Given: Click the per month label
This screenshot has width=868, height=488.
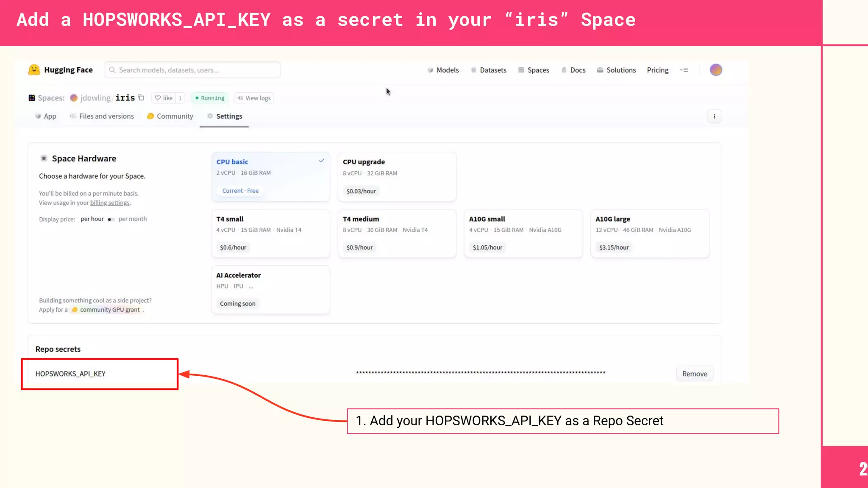Looking at the screenshot, I should 133,219.
